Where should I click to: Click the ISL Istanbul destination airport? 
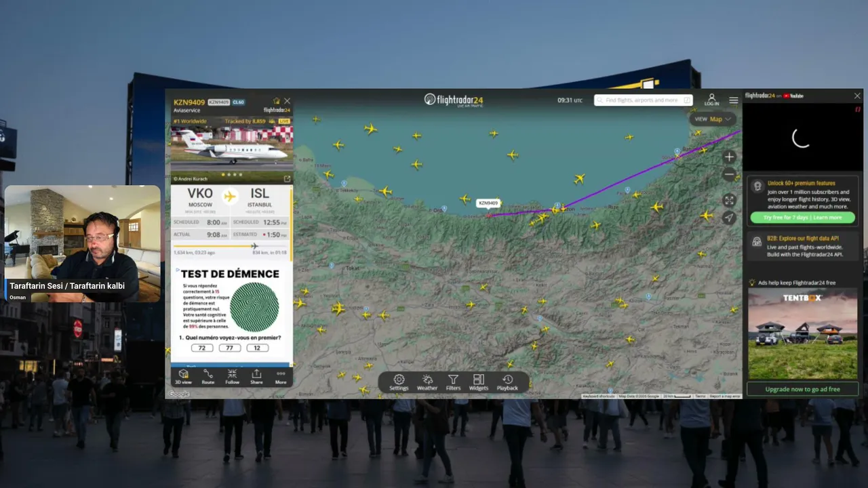(x=260, y=197)
